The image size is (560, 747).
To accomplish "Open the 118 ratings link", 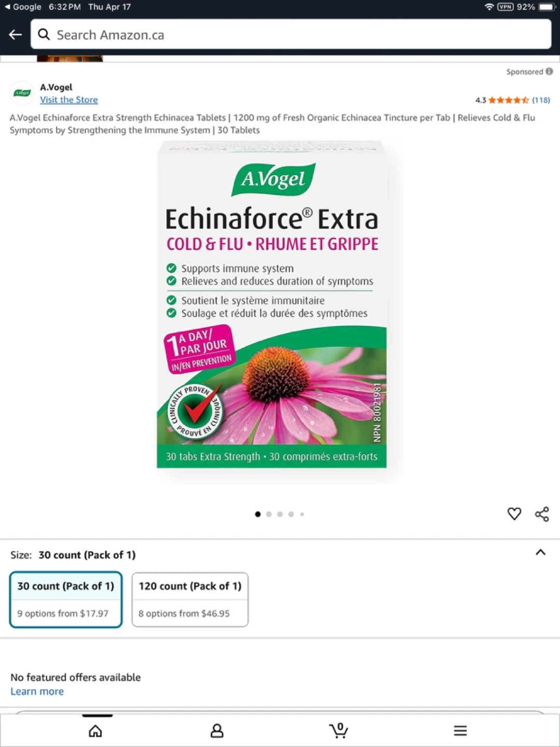I will click(541, 100).
